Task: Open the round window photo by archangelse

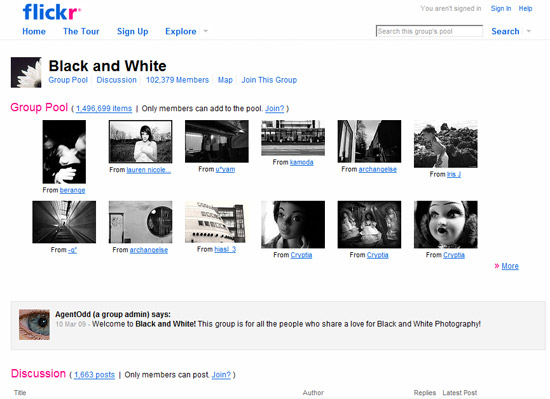Action: [x=140, y=222]
